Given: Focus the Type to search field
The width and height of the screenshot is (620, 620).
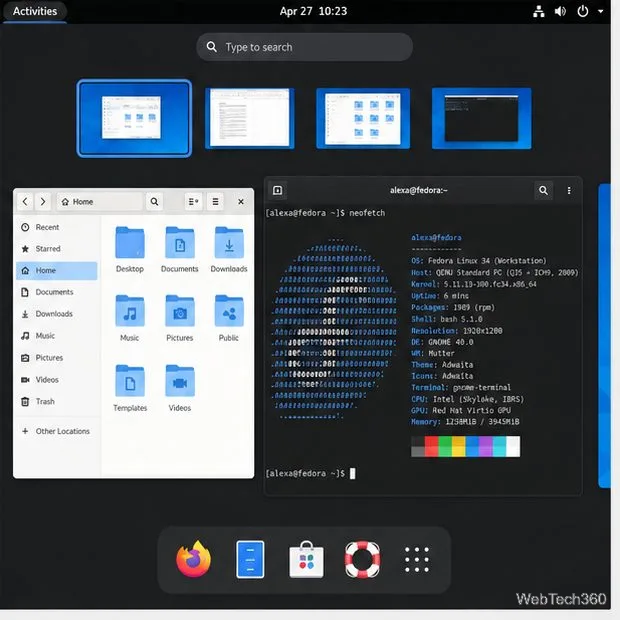Looking at the screenshot, I should (x=304, y=47).
